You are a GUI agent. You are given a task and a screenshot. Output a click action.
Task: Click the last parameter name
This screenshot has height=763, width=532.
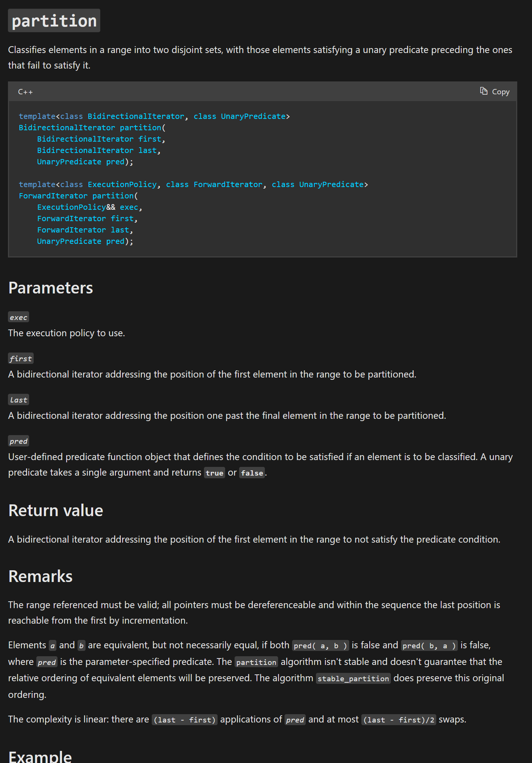tap(19, 400)
